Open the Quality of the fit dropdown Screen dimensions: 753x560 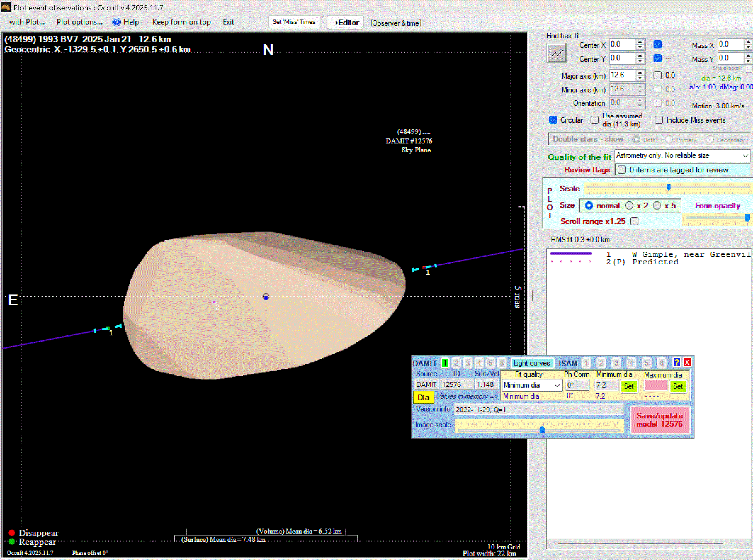tap(745, 156)
